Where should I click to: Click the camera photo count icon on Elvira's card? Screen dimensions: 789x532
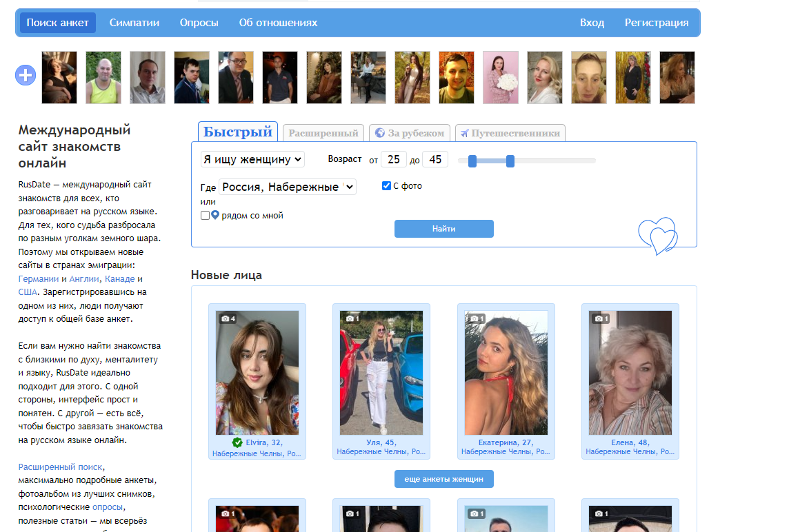[x=228, y=318]
